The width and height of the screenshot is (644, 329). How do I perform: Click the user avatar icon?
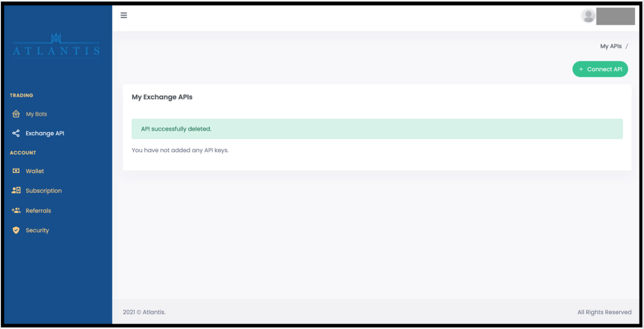[x=588, y=16]
